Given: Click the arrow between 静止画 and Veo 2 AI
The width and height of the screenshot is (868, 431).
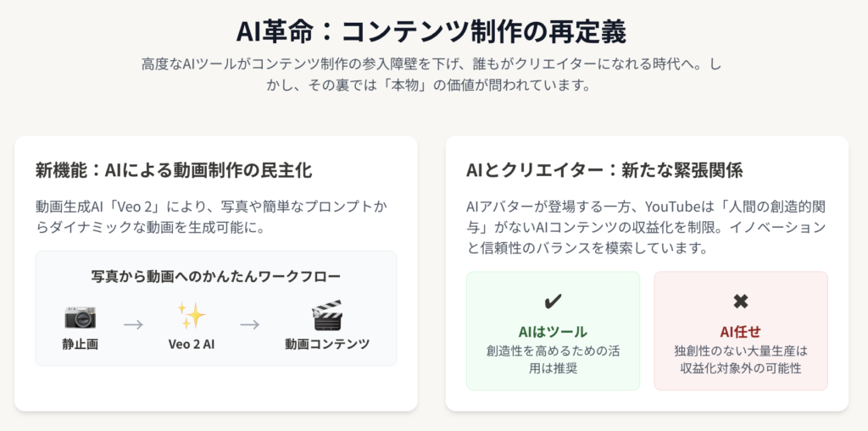Looking at the screenshot, I should tap(133, 324).
